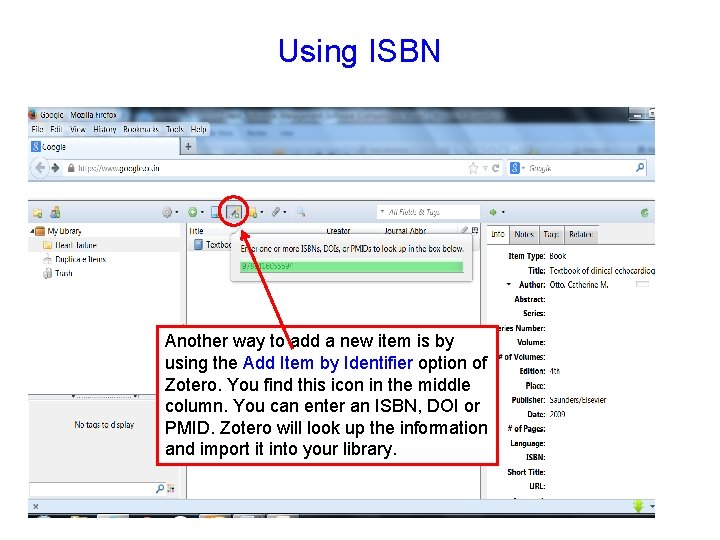Sort items by Creator column header
720x540 pixels.
338,231
